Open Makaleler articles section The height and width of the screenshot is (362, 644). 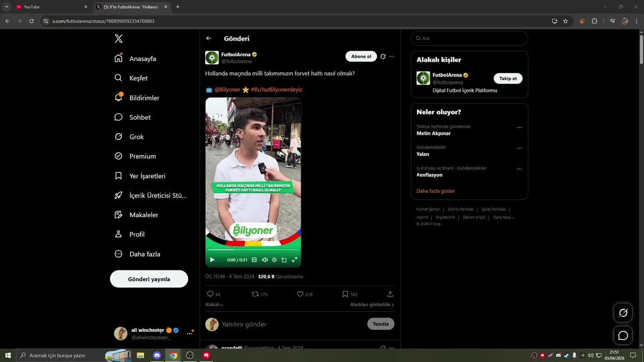(x=136, y=215)
